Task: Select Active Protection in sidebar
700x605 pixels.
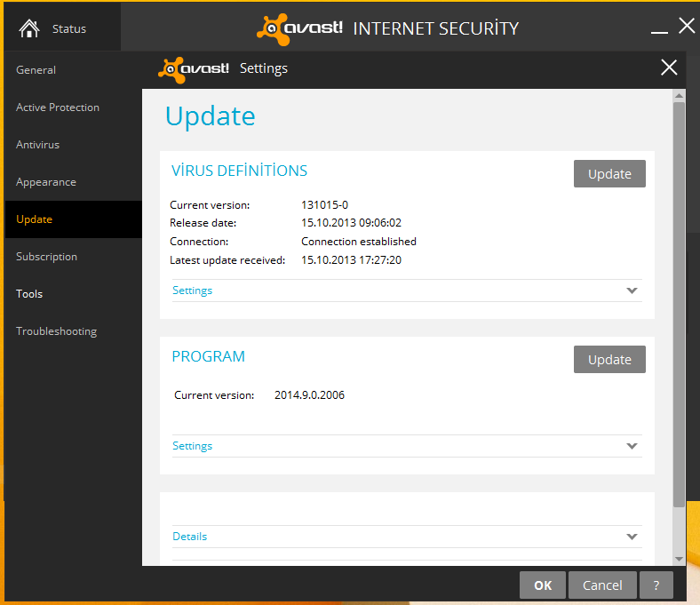Action: [x=58, y=107]
